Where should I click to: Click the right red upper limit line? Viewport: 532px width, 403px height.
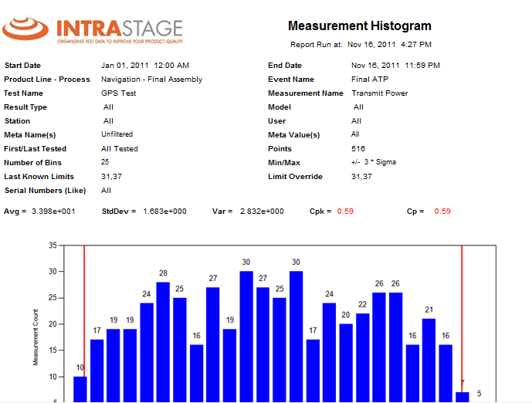(462, 309)
